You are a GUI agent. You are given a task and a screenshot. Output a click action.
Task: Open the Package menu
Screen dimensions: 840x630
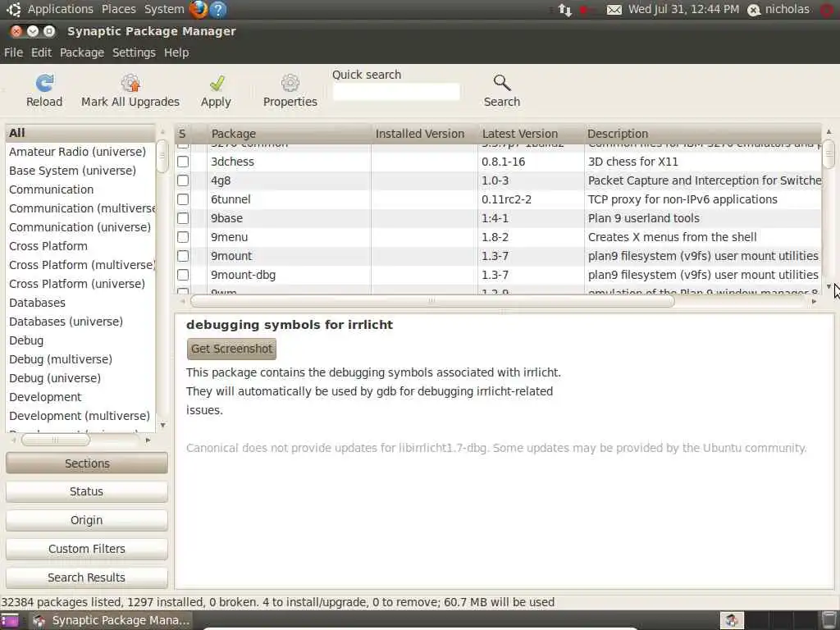[82, 52]
